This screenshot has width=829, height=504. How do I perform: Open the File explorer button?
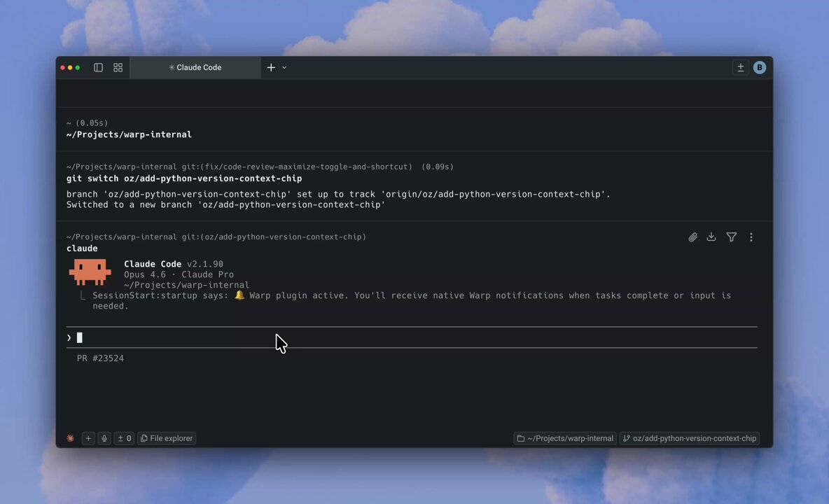point(167,438)
